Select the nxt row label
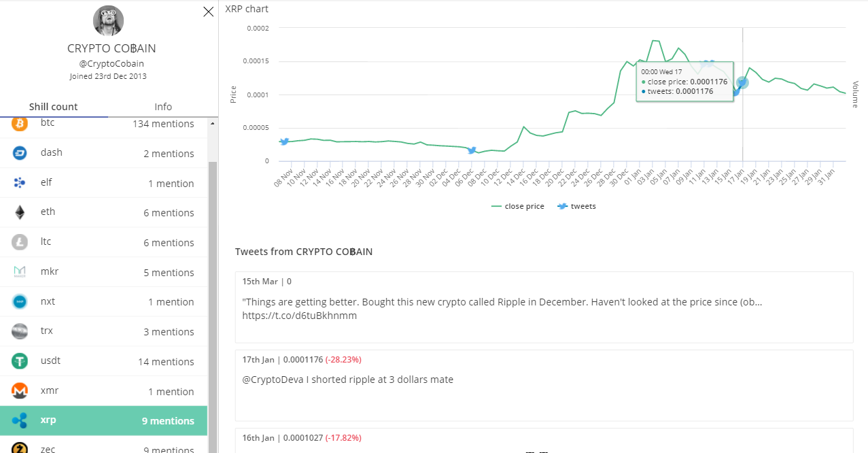The image size is (868, 453). pyautogui.click(x=48, y=301)
